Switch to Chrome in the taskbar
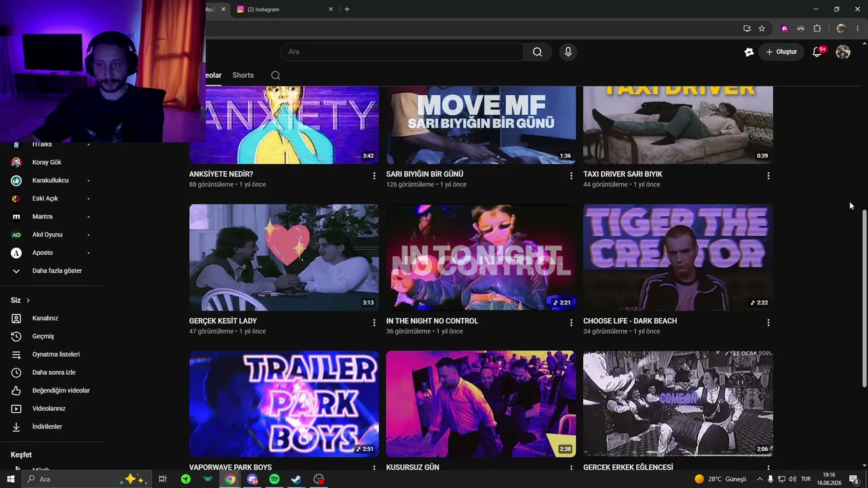The height and width of the screenshot is (488, 868). (230, 479)
